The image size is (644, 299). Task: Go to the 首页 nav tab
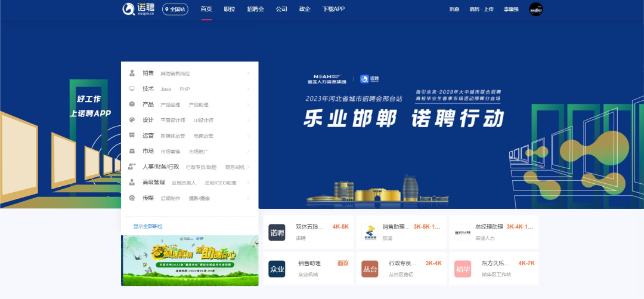(x=206, y=9)
